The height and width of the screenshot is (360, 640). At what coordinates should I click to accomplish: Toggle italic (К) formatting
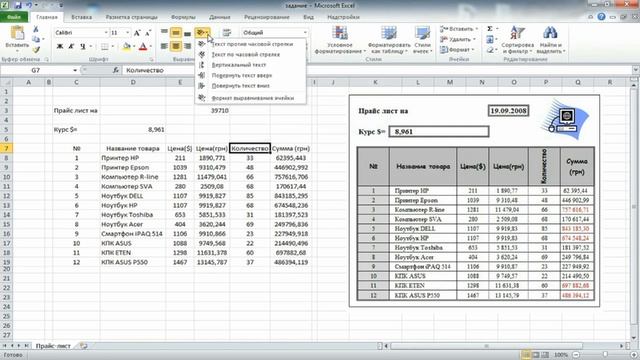pos(71,47)
